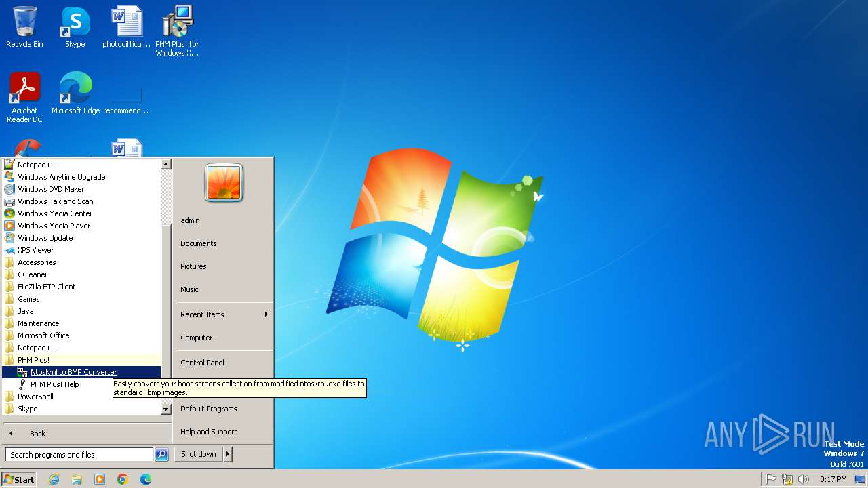Launch Windows DVD Maker

pyautogui.click(x=81, y=189)
